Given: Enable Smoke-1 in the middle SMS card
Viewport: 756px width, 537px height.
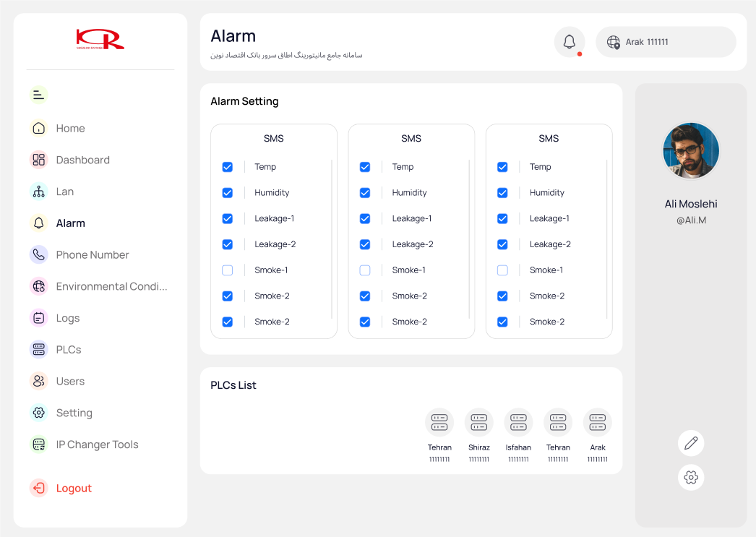Looking at the screenshot, I should click(365, 270).
